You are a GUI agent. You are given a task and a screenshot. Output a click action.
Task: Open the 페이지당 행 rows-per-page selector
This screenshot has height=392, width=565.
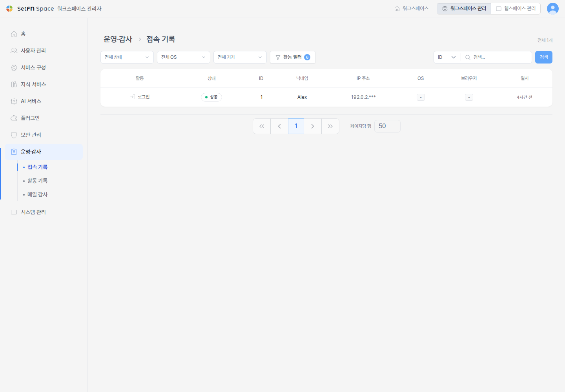(387, 126)
